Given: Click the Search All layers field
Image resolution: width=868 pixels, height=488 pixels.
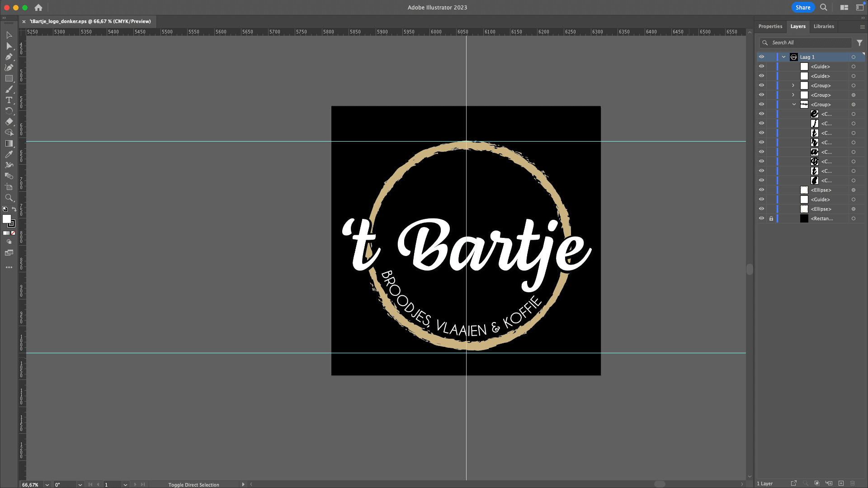Looking at the screenshot, I should coord(806,43).
